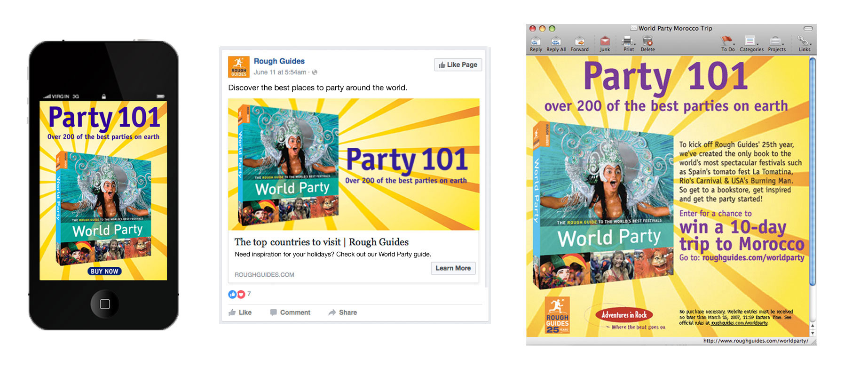Viewport: 868px width, 368px height.
Task: Click the public audience globe icon
Action: tap(315, 72)
